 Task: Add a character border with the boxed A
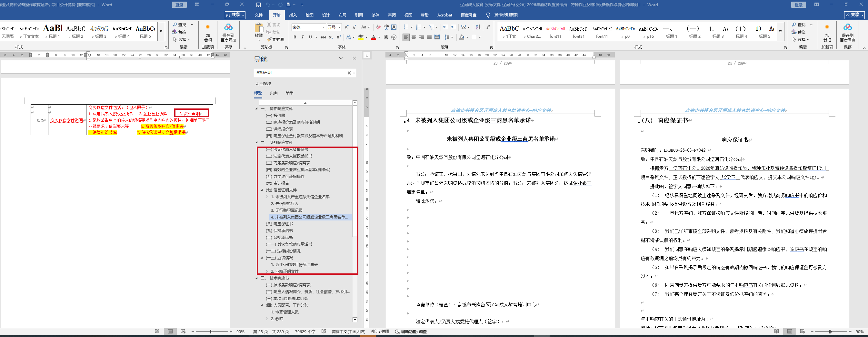[394, 27]
